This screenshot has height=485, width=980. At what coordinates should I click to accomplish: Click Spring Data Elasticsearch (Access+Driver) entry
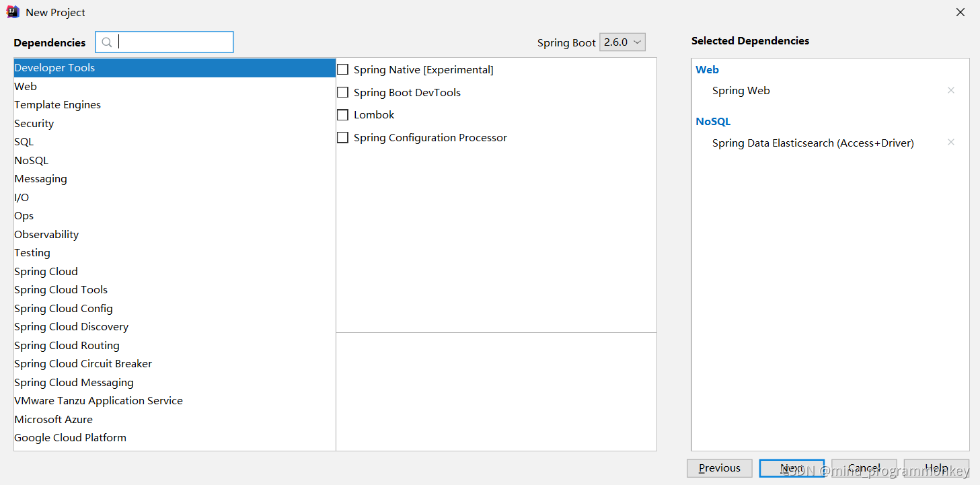[813, 143]
